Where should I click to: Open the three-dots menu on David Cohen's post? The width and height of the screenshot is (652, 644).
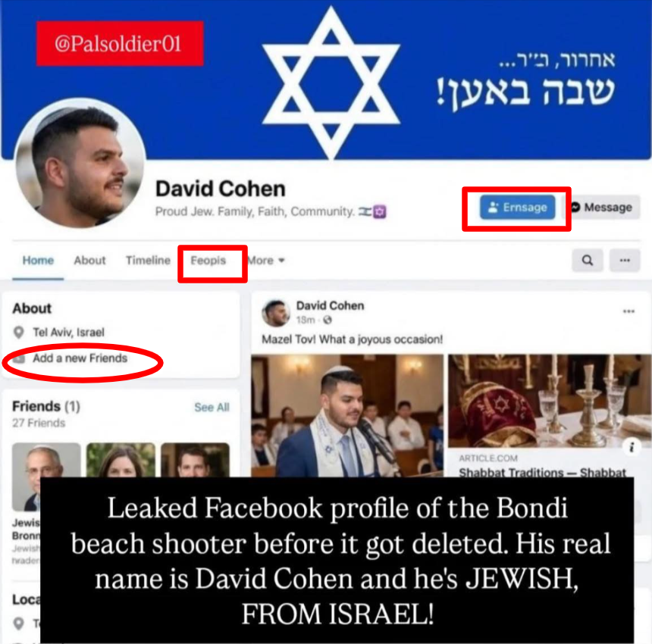[x=628, y=311]
